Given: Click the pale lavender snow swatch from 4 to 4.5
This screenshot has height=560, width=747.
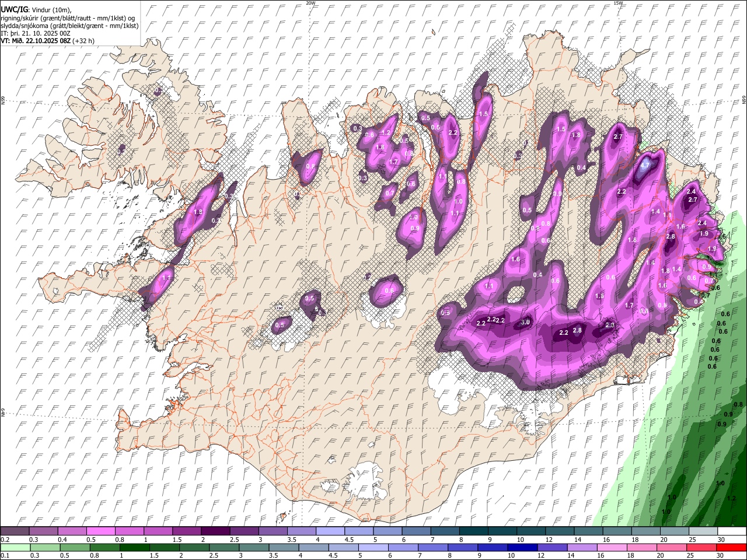Looking at the screenshot, I should [x=330, y=531].
